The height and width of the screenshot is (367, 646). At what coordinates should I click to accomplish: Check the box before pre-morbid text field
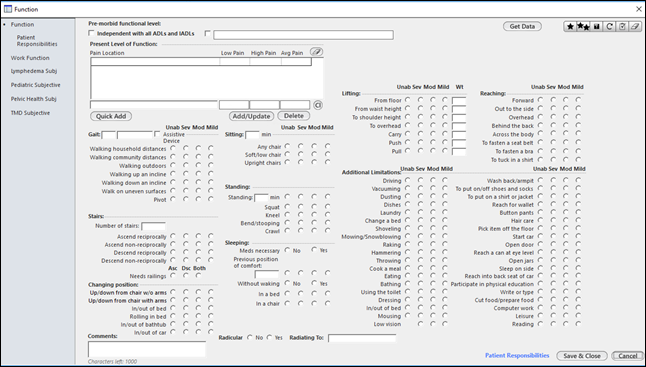coord(207,33)
